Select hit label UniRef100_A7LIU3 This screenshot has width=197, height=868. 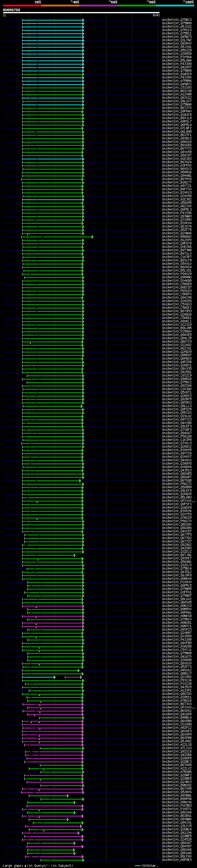pos(177,748)
